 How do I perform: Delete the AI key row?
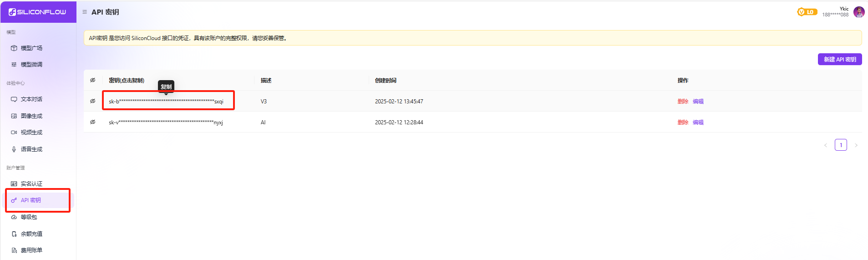(x=683, y=122)
